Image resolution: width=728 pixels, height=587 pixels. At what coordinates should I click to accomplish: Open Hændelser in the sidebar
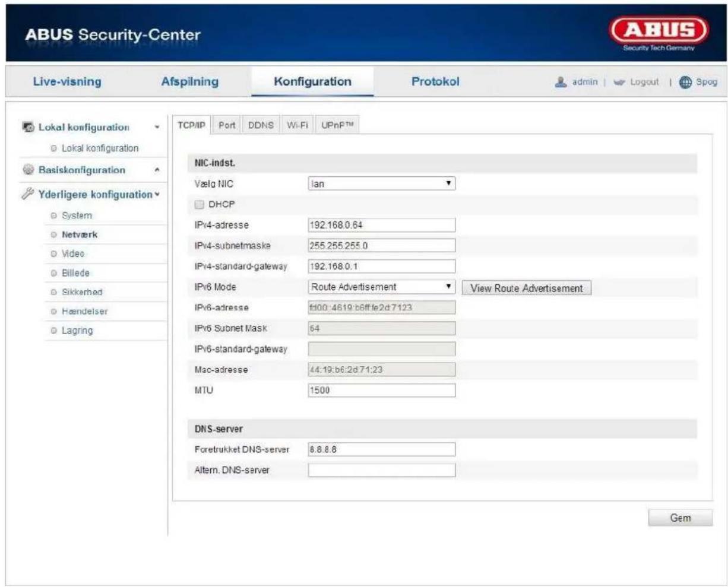(x=84, y=311)
